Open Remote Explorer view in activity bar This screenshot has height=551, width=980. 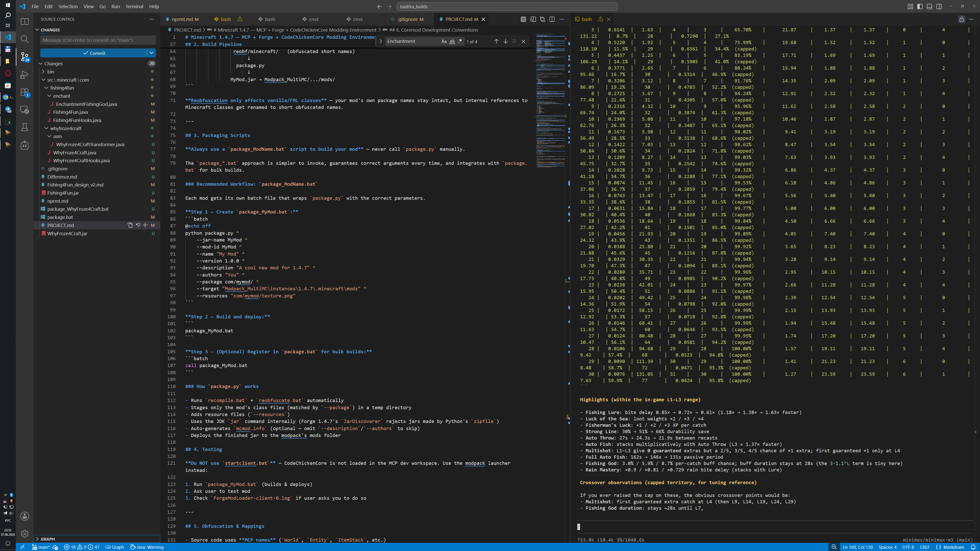(25, 110)
